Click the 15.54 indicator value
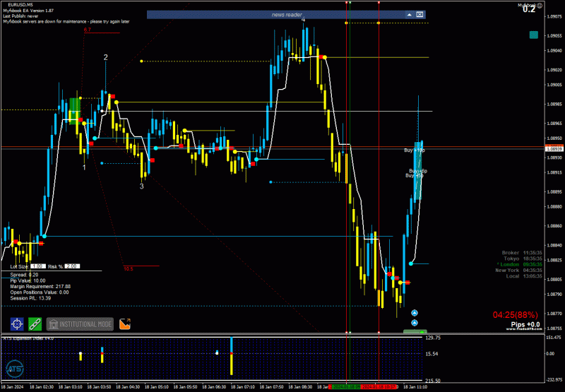This screenshot has height=392, width=565. pos(432,354)
